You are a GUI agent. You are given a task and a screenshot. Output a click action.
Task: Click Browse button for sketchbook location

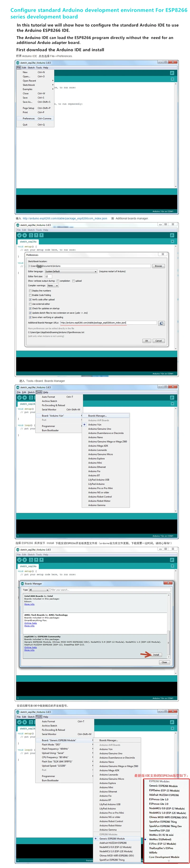pyautogui.click(x=158, y=266)
